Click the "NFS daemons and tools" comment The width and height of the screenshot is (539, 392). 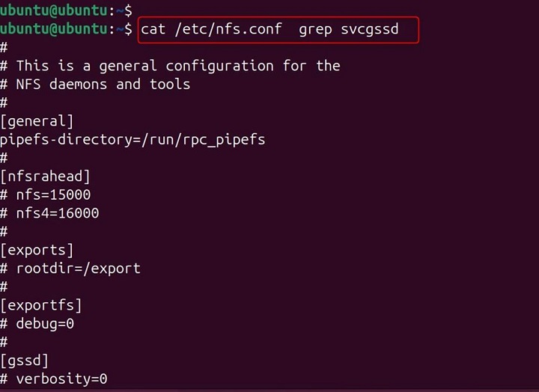click(103, 84)
